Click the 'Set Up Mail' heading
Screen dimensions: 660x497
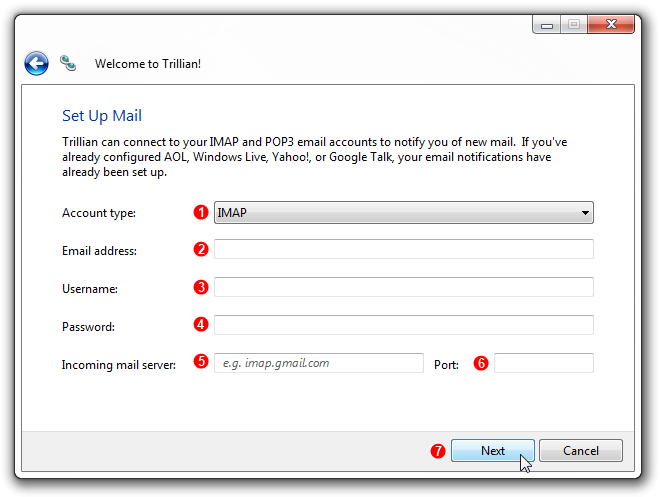point(102,116)
